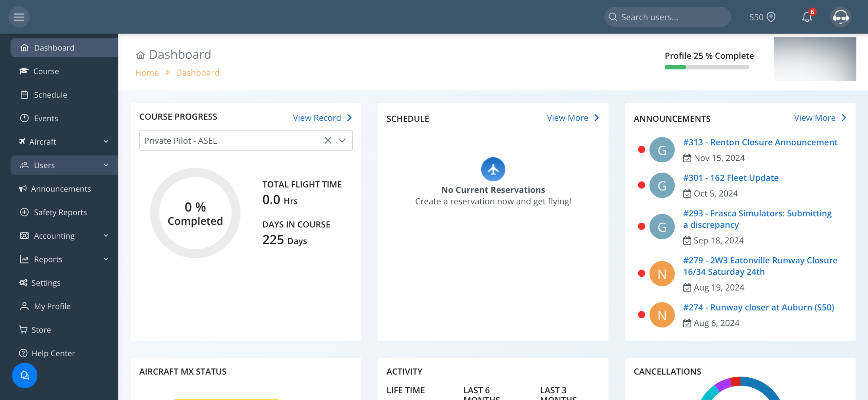Click the profile completion progress bar

point(707,67)
